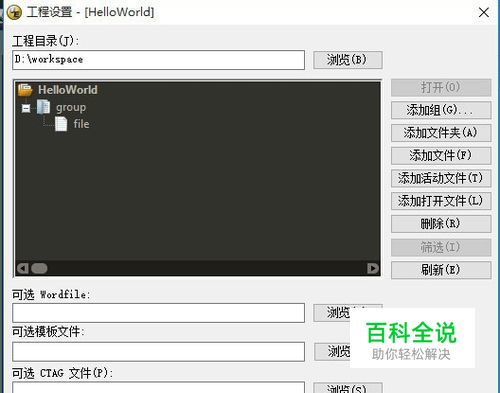Image resolution: width=500 pixels, height=393 pixels.
Task: Collapse the group node in project tree
Action: pyautogui.click(x=26, y=108)
